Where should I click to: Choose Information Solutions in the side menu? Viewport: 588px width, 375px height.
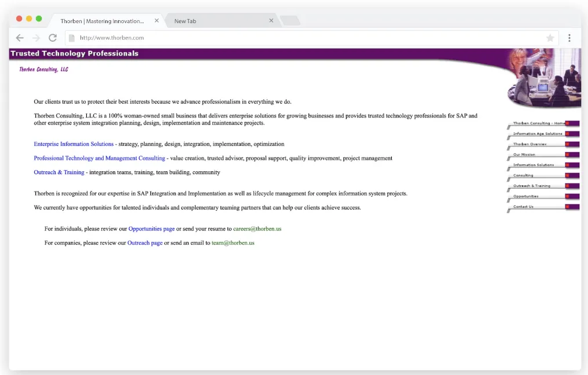click(x=543, y=166)
